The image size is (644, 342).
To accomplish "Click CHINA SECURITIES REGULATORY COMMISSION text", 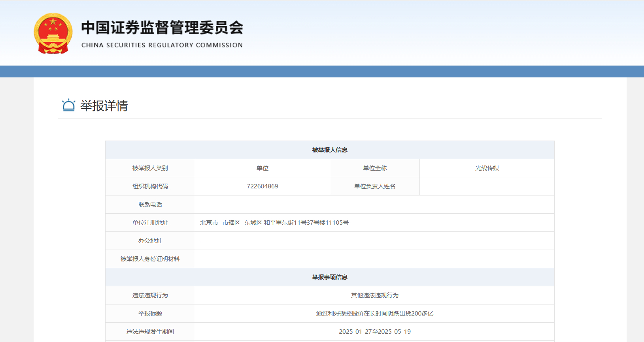I will tap(162, 45).
